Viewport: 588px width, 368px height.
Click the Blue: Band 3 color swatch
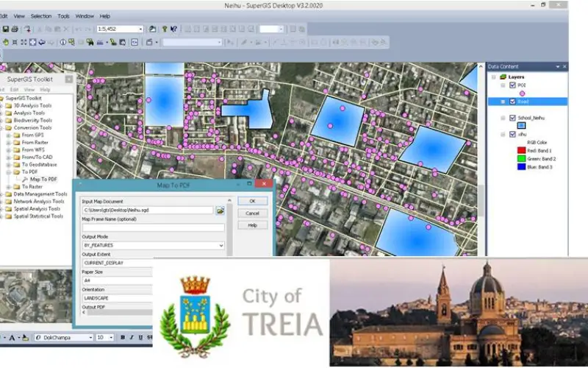[521, 167]
